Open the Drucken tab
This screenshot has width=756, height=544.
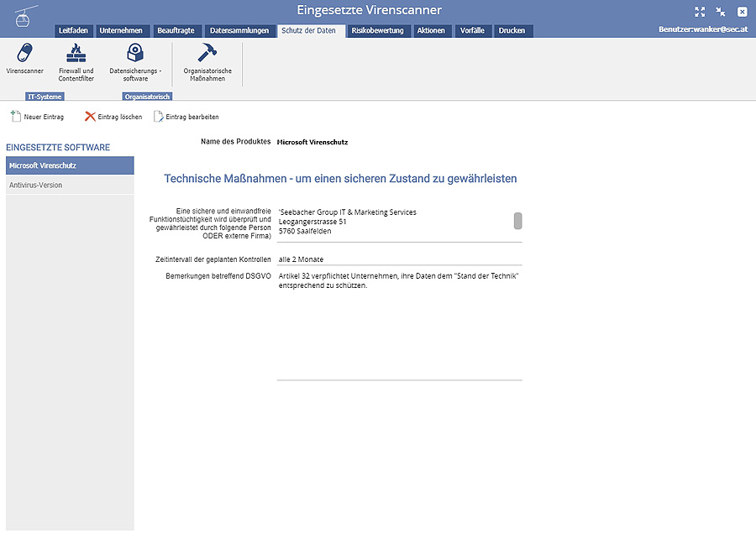click(512, 30)
